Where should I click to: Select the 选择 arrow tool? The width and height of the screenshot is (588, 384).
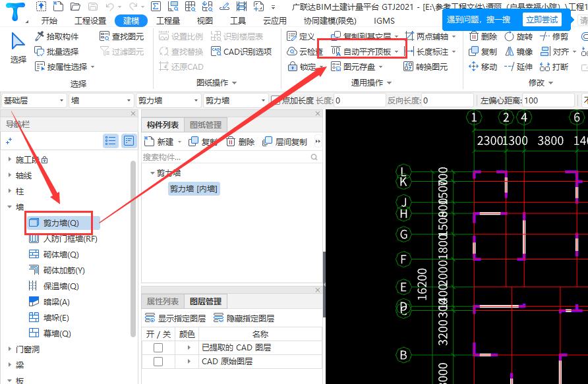tap(18, 47)
